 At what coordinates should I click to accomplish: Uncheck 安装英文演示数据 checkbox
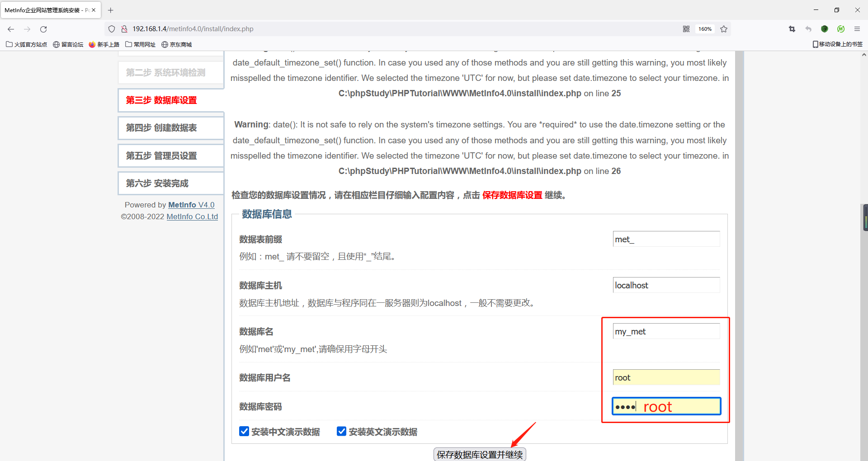coord(342,431)
